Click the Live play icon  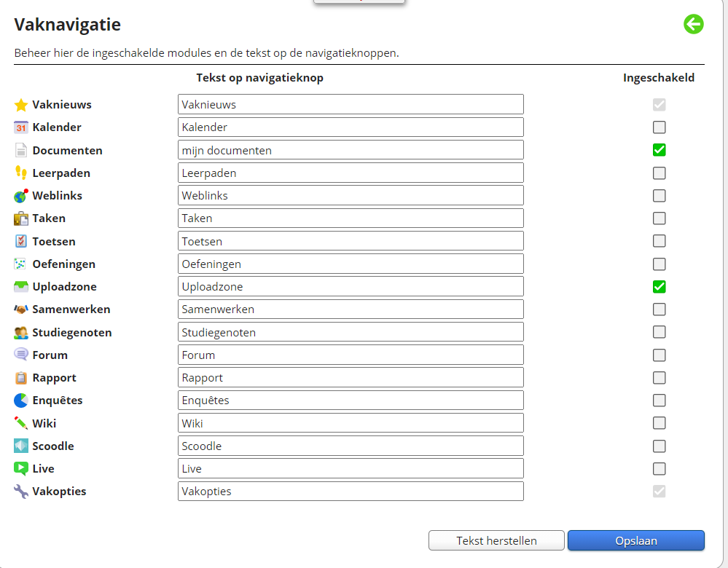tap(21, 469)
